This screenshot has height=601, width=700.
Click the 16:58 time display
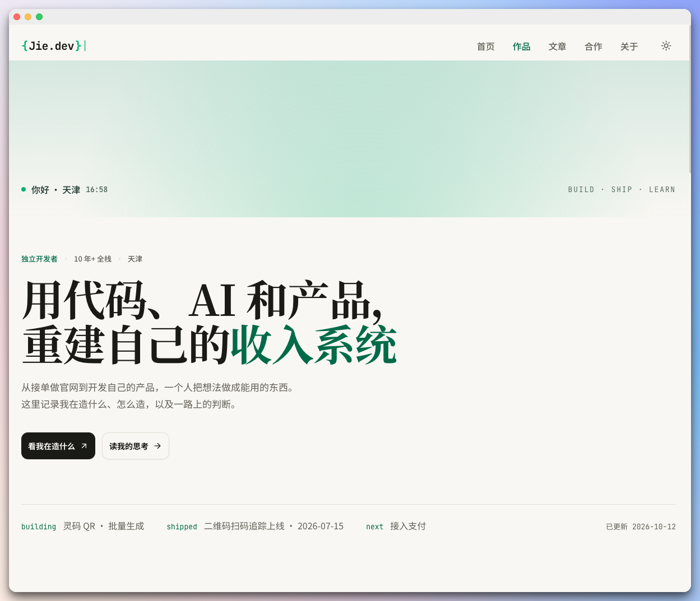(x=96, y=190)
